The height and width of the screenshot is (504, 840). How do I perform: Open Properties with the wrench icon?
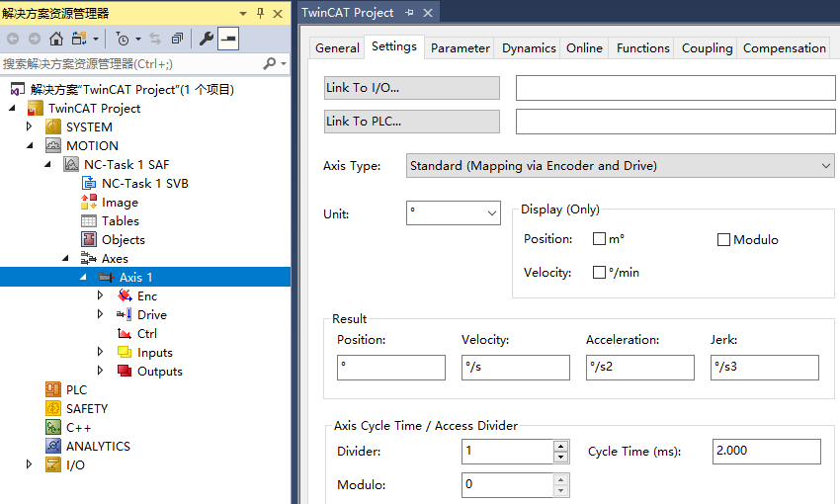coord(207,39)
